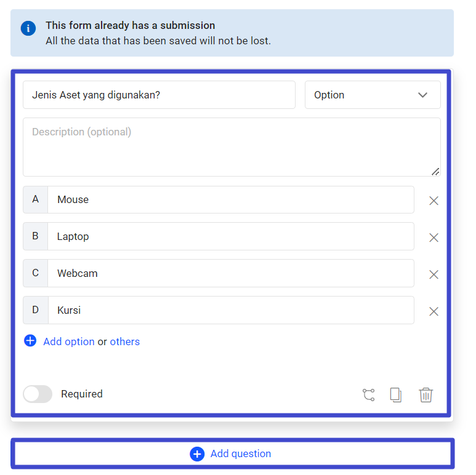This screenshot has height=475, width=476.
Task: Click the others link
Action: 125,341
